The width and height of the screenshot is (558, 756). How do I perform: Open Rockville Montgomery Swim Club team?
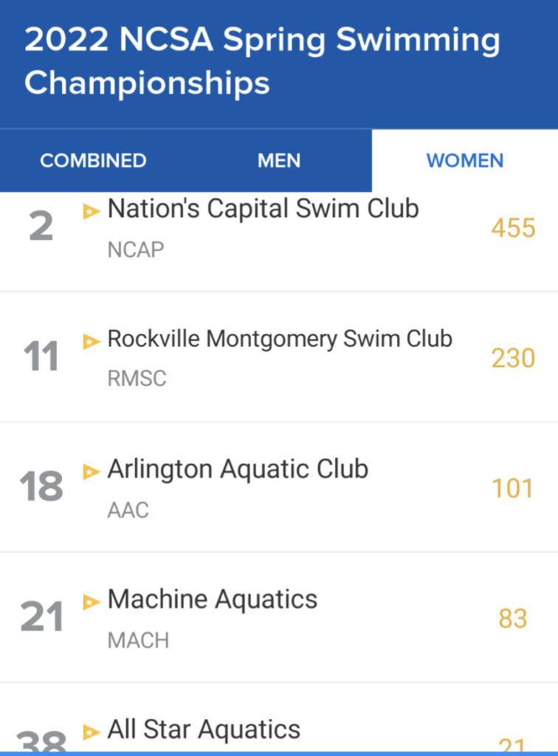point(280,339)
